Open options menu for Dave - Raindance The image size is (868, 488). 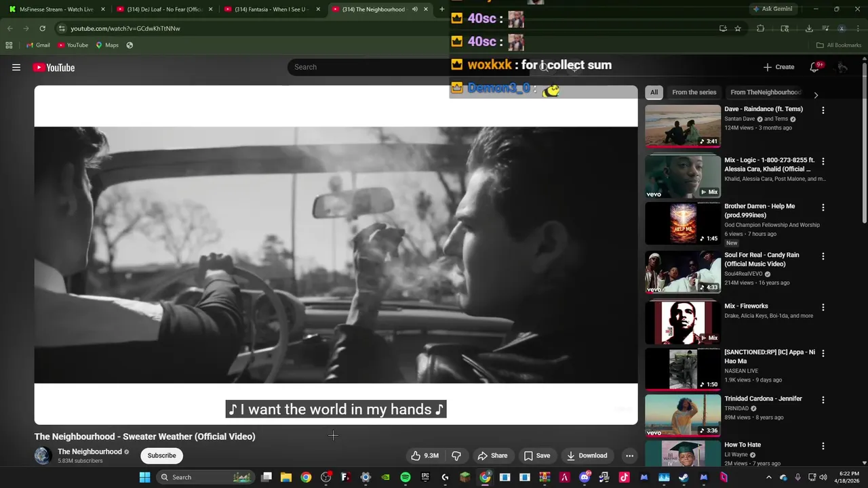pyautogui.click(x=823, y=110)
